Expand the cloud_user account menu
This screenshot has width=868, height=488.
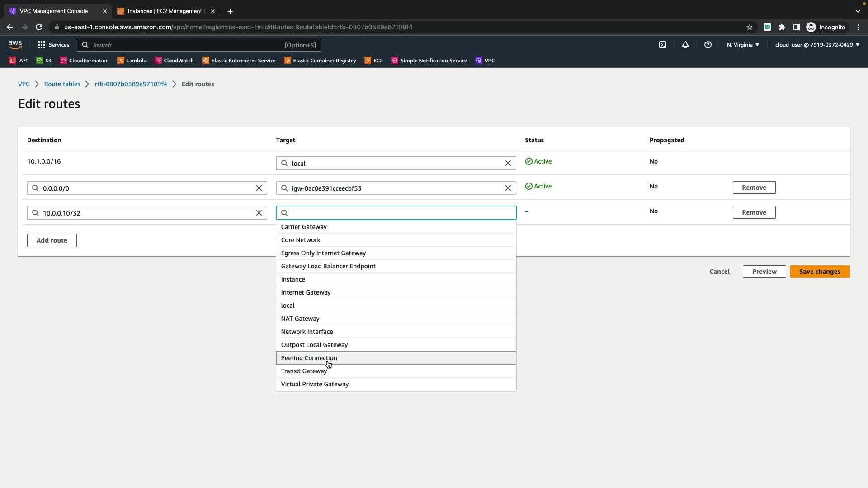[817, 45]
